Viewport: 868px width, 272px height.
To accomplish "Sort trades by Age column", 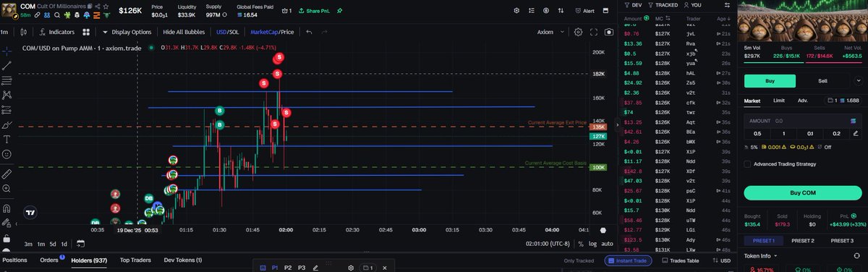I will (x=724, y=18).
